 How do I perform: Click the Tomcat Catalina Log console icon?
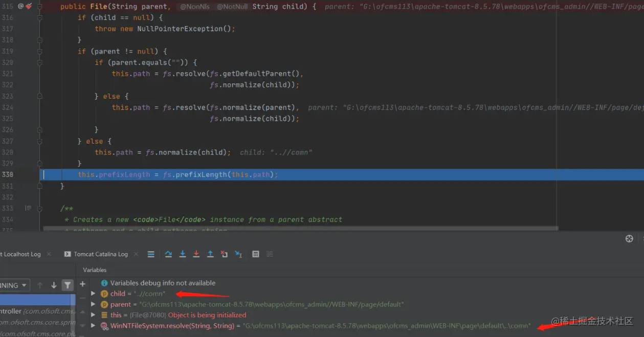pyautogui.click(x=68, y=254)
